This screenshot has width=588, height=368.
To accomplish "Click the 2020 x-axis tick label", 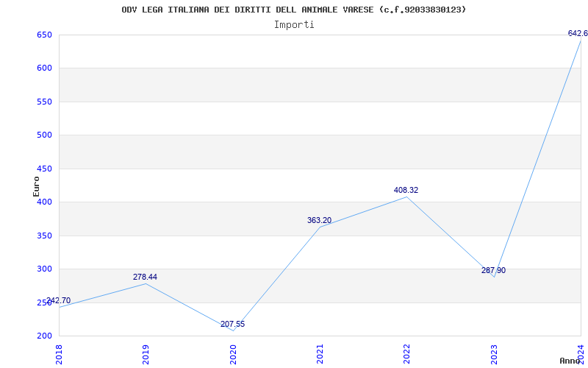I will tap(233, 354).
